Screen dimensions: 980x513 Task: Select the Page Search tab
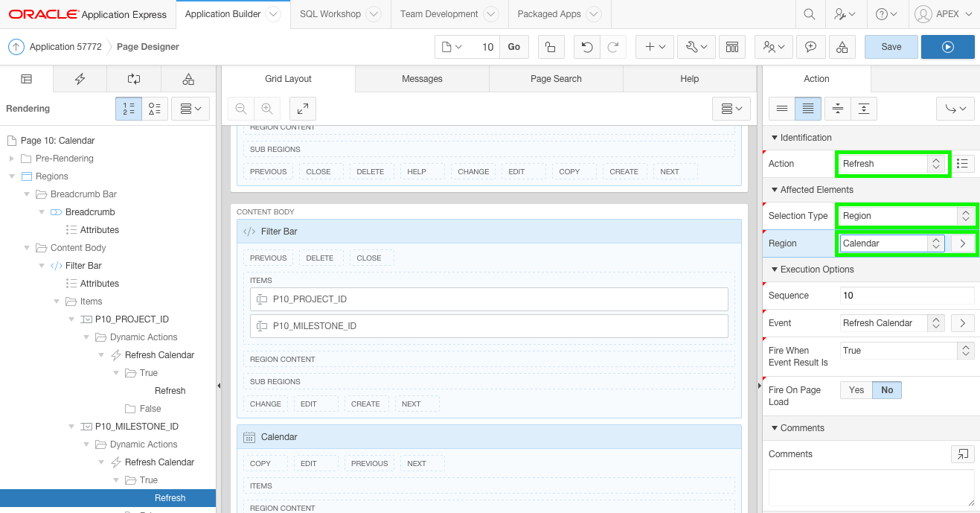point(556,79)
